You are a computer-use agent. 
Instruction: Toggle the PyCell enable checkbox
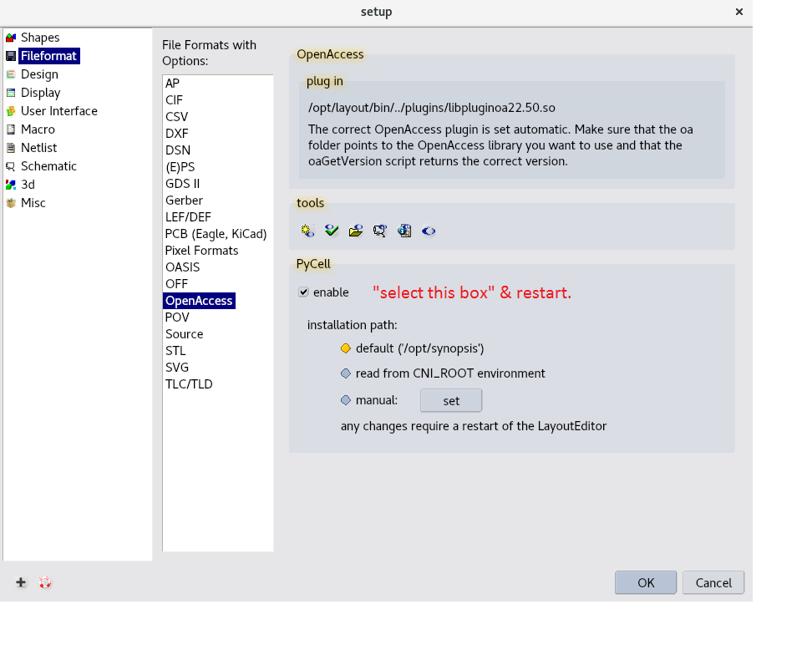303,292
